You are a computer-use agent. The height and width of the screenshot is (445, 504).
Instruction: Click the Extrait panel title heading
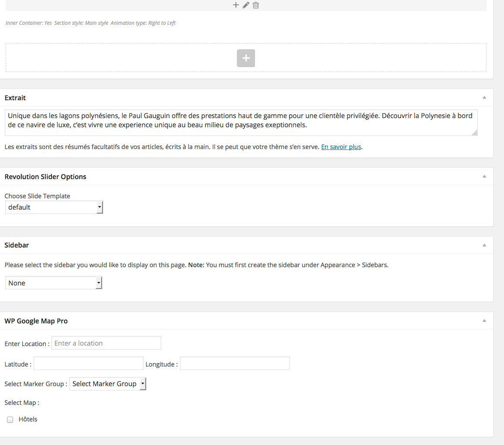click(x=15, y=98)
